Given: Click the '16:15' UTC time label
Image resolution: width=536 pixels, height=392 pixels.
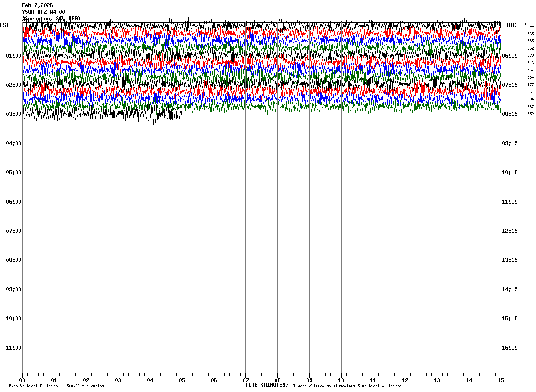Looking at the screenshot, I should [509, 348].
